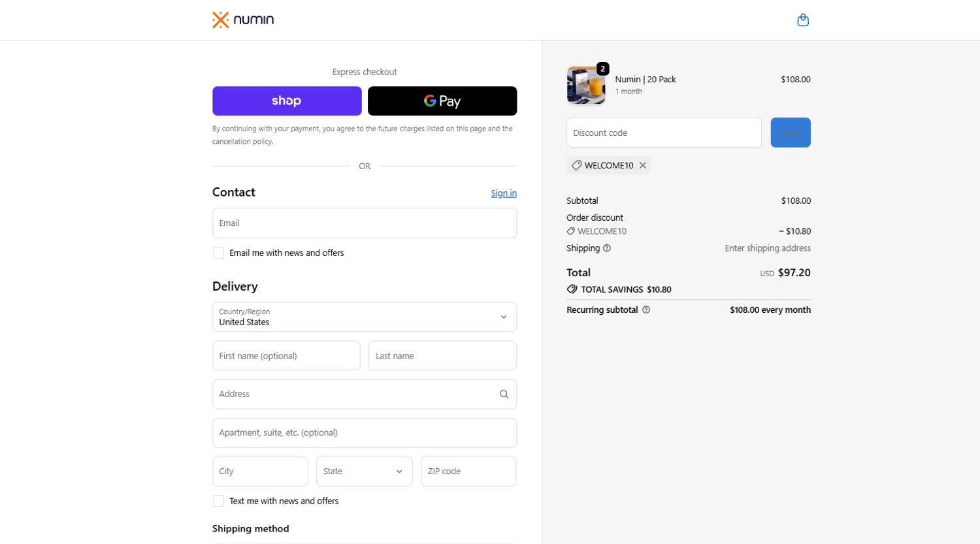This screenshot has height=544, width=980.
Task: Focus the Apartment, suite field
Action: 365,433
